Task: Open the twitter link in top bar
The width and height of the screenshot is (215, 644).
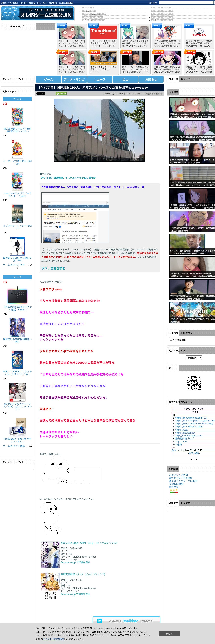Action: coord(24,3)
